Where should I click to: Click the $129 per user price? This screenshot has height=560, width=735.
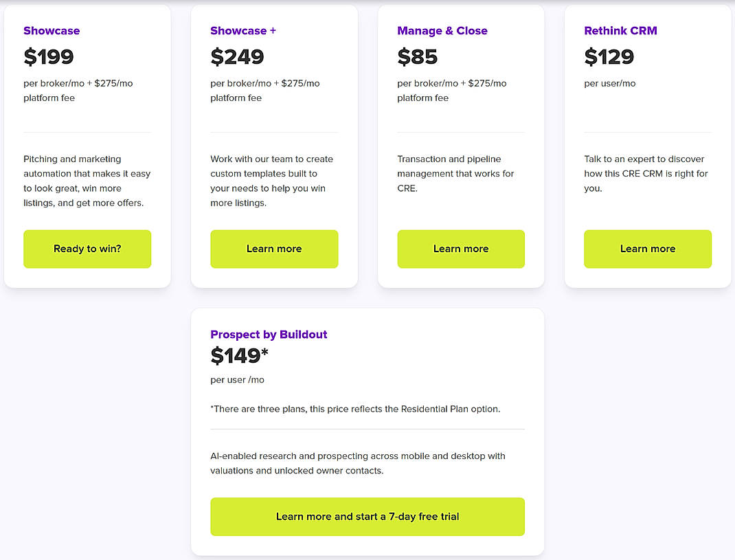click(x=609, y=57)
